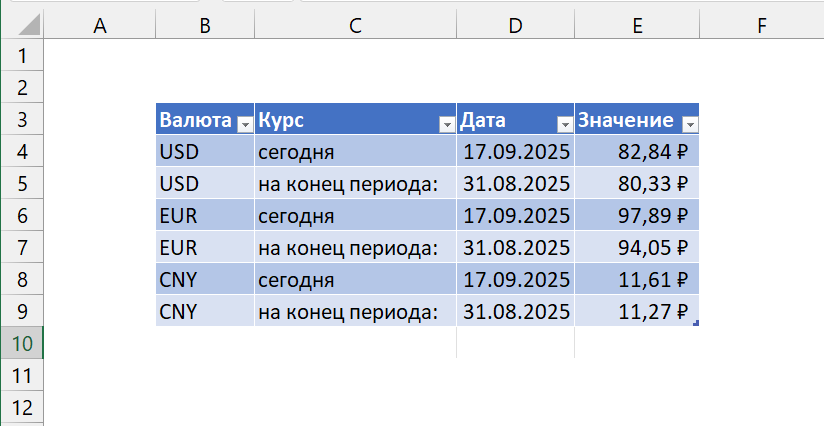Click the Валюта header cell
The width and height of the screenshot is (824, 426).
[205, 119]
